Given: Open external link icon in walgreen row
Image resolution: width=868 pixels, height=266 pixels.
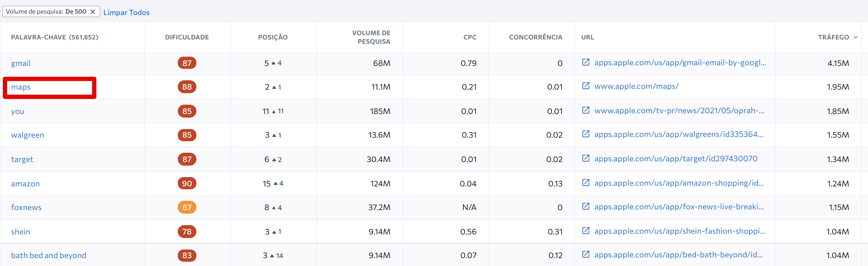Looking at the screenshot, I should point(586,134).
